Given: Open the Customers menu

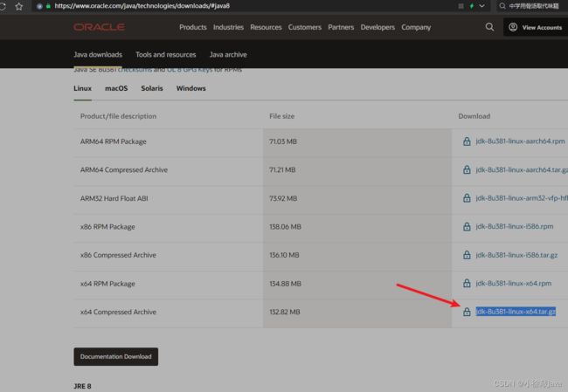Looking at the screenshot, I should 305,27.
